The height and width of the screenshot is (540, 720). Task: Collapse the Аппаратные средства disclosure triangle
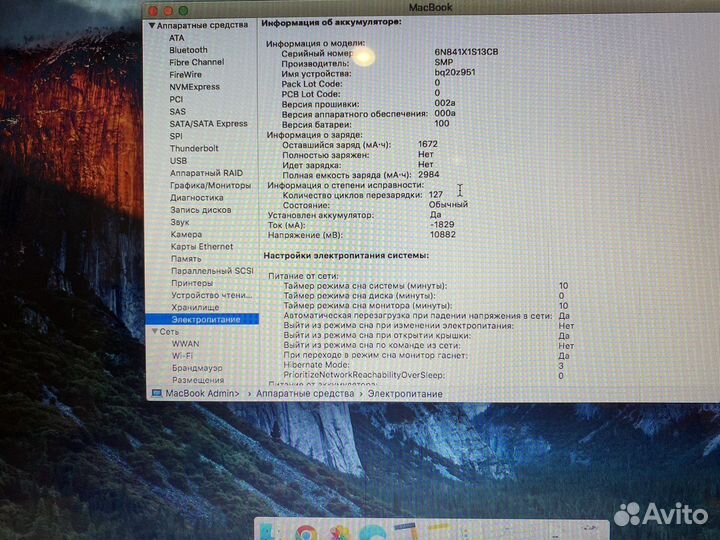pyautogui.click(x=152, y=26)
